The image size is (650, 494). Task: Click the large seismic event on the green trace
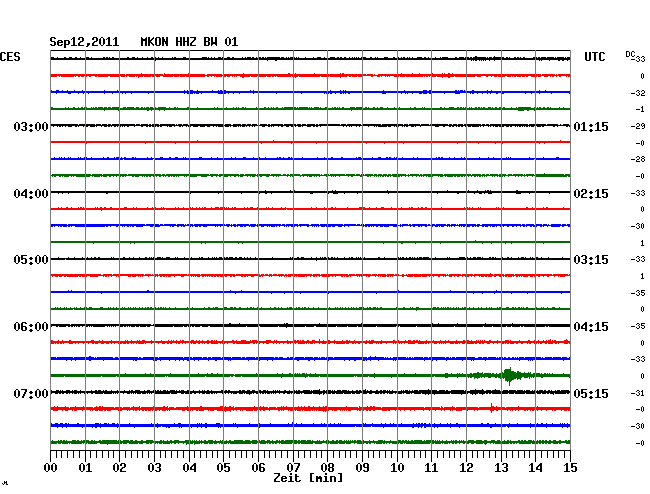click(x=509, y=375)
